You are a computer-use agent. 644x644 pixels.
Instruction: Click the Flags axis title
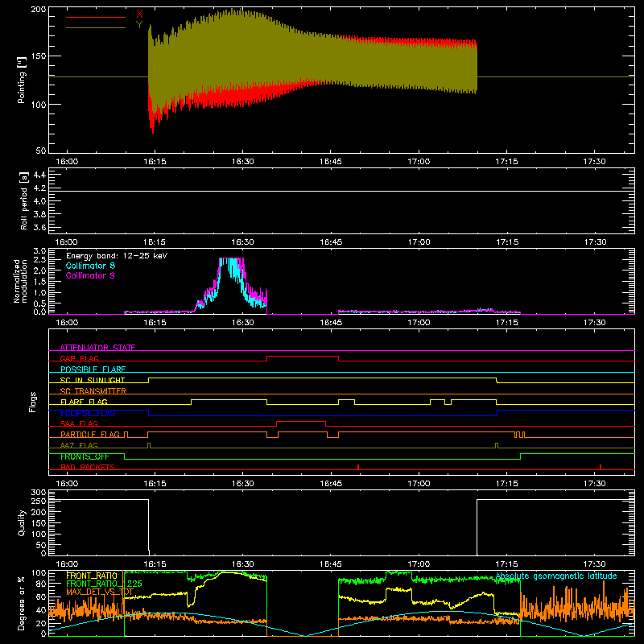tap(33, 402)
